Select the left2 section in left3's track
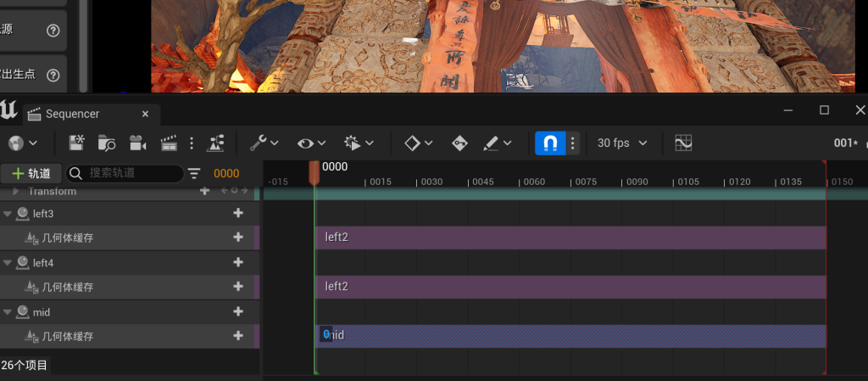868x381 pixels. coord(570,238)
